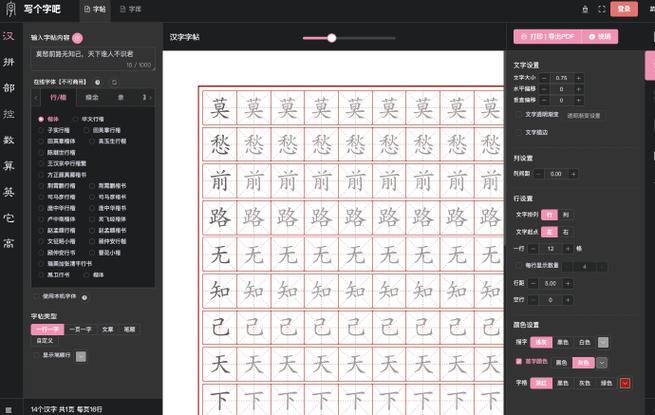The image size is (655, 415).
Task: Open the 透明渐变设置 button
Action: click(x=584, y=116)
